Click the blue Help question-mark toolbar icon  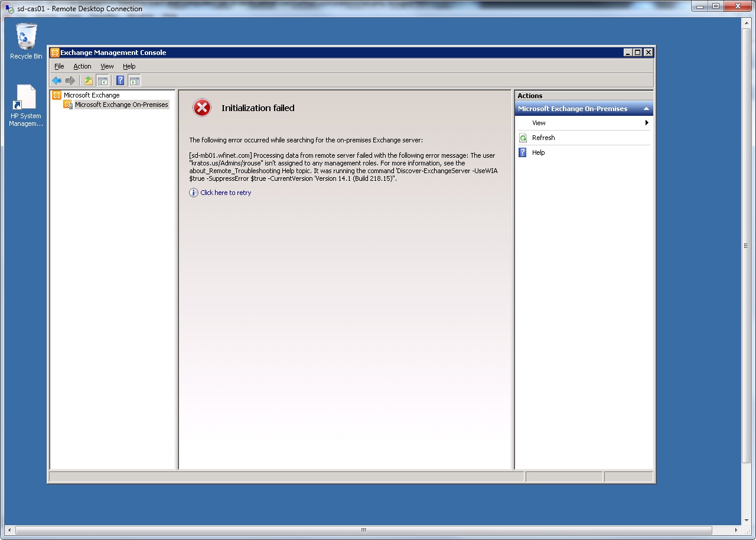120,81
